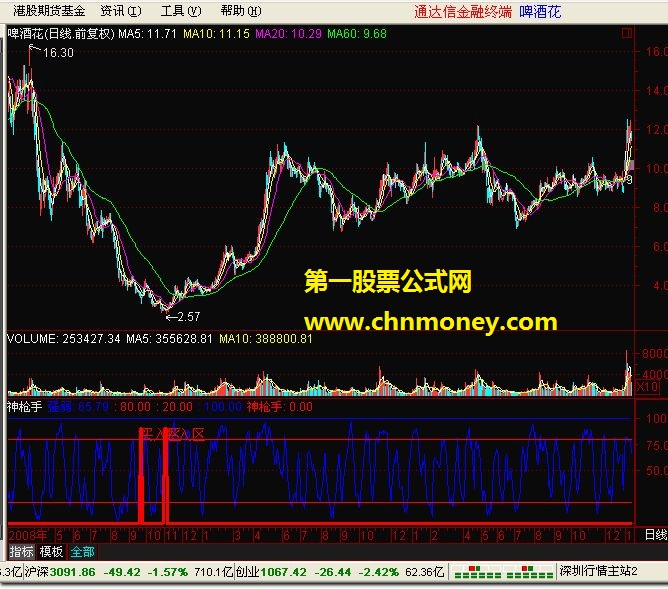Screen dimensions: 668x589
Task: Click the volume MA5: 355628.81 label
Action: click(x=169, y=339)
